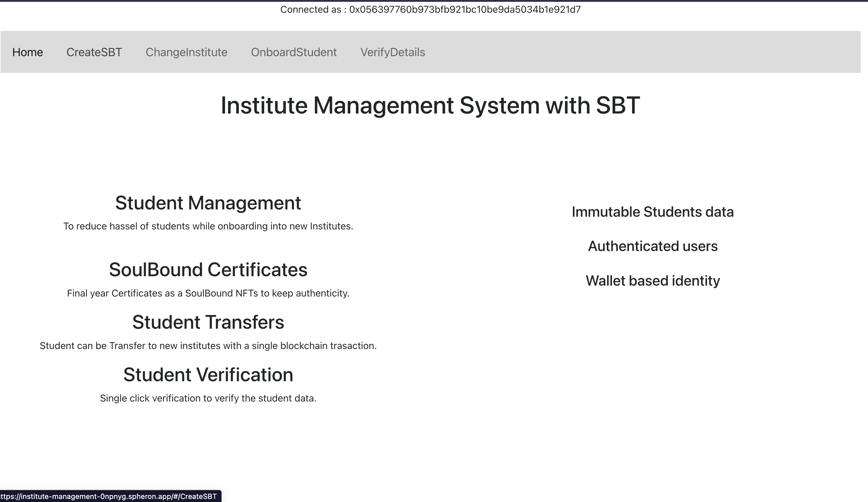Viewport: 868px width, 502px height.
Task: Click the single blockchain transaction description
Action: coord(208,346)
